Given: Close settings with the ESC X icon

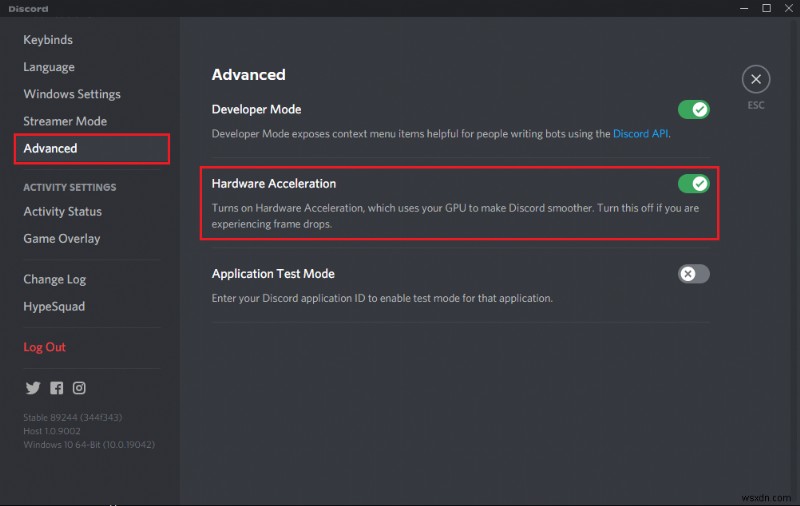Looking at the screenshot, I should coord(755,79).
